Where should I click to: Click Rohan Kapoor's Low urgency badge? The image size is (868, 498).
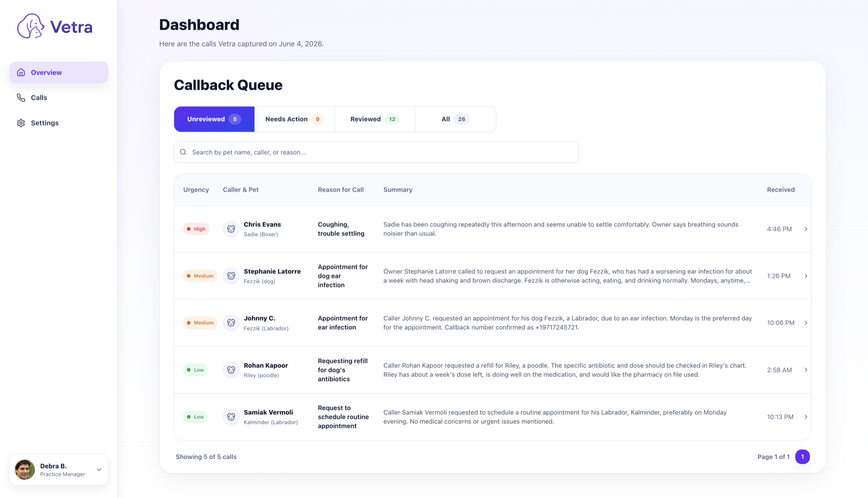click(195, 370)
